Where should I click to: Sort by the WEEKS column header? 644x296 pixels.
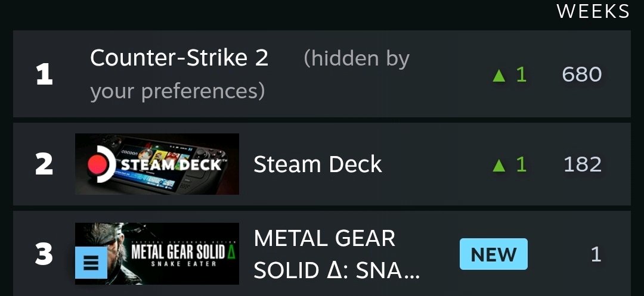point(593,11)
